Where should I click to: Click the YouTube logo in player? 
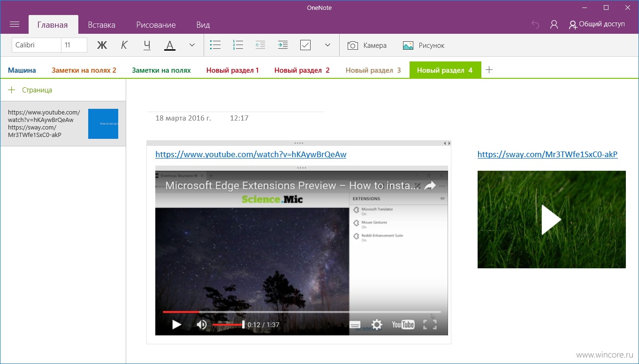click(403, 325)
